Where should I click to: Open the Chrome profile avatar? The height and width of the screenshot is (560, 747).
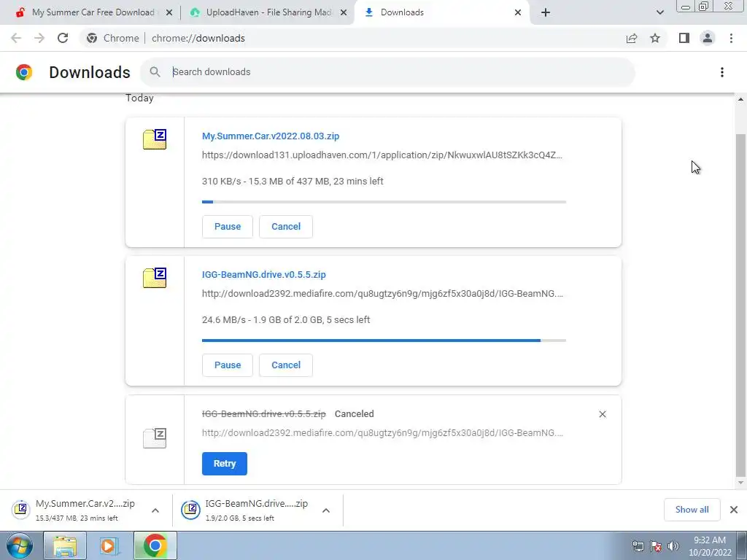tap(708, 38)
